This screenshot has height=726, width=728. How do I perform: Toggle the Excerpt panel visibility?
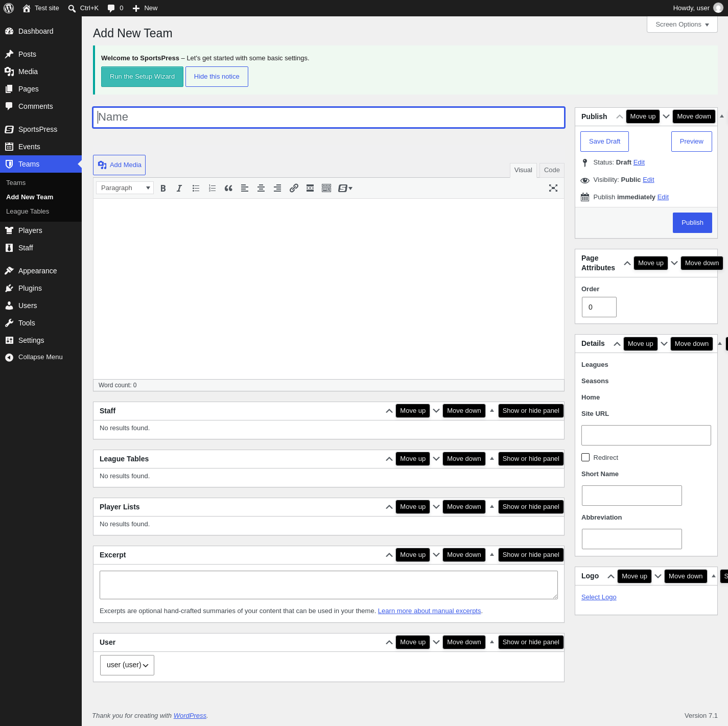531,555
